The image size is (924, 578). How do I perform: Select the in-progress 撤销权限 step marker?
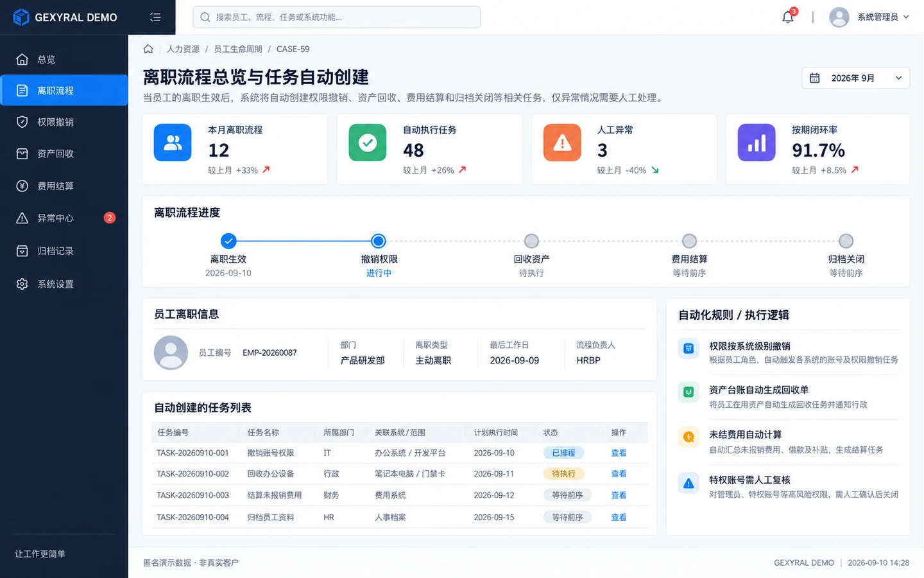(379, 241)
